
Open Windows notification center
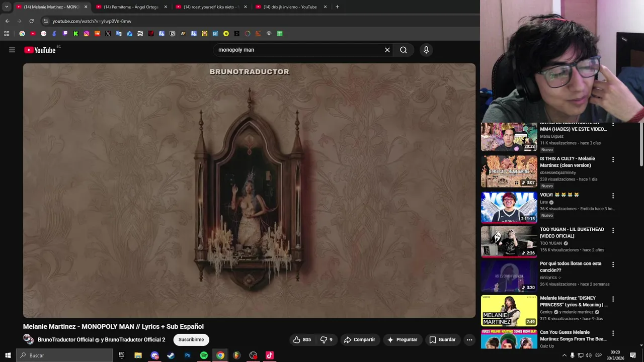click(633, 355)
